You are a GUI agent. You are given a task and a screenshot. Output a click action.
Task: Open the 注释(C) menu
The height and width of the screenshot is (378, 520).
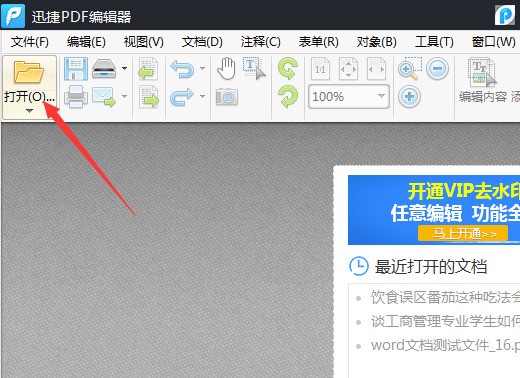(x=261, y=42)
